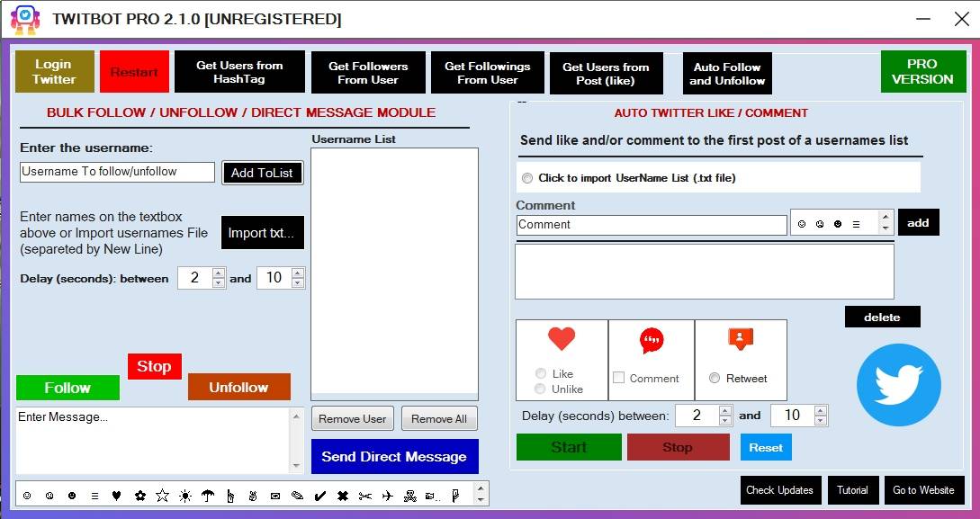
Task: Insert the pointing-up hand symbol
Action: (x=230, y=496)
